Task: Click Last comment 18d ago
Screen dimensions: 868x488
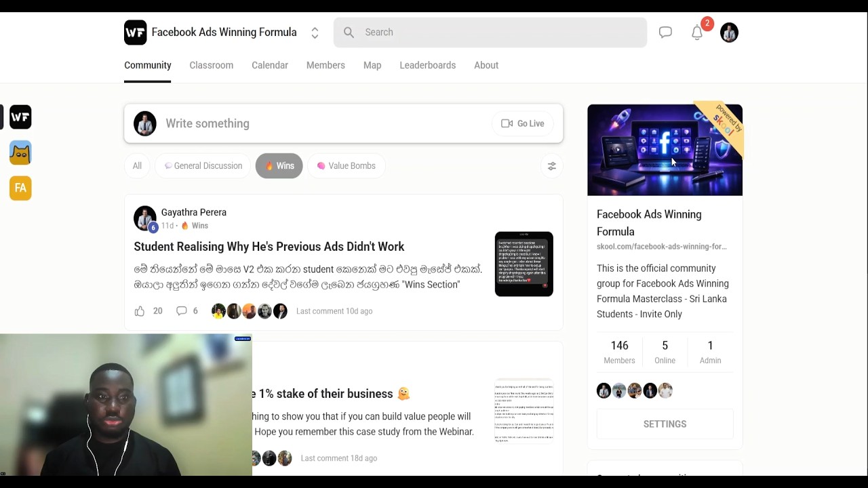Action: (x=339, y=458)
